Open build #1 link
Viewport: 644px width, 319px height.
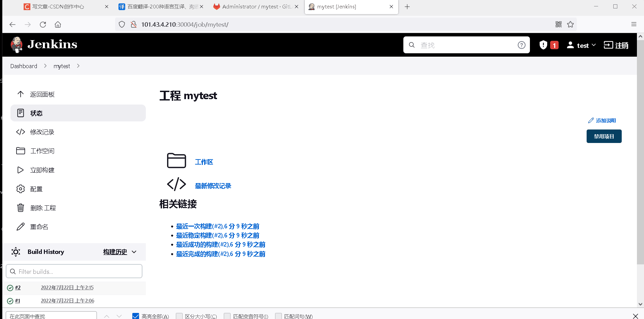18,301
